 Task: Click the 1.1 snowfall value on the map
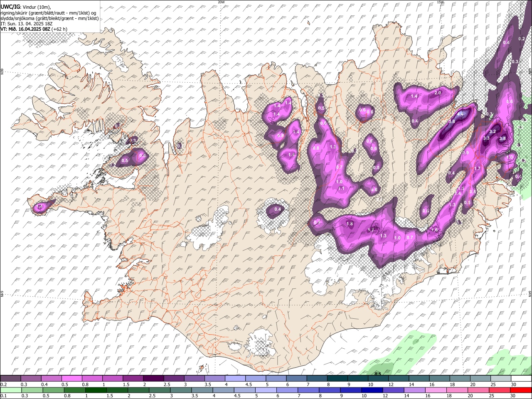coord(342,188)
